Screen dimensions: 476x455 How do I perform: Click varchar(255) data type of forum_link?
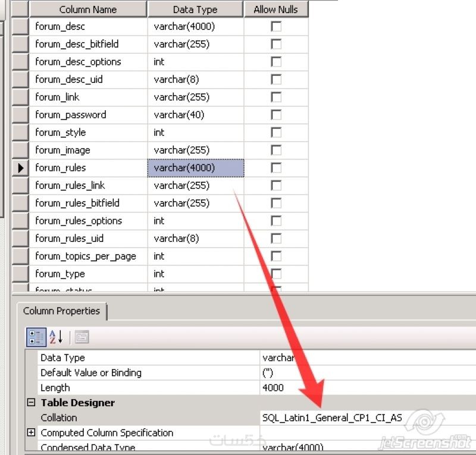pyautogui.click(x=196, y=97)
